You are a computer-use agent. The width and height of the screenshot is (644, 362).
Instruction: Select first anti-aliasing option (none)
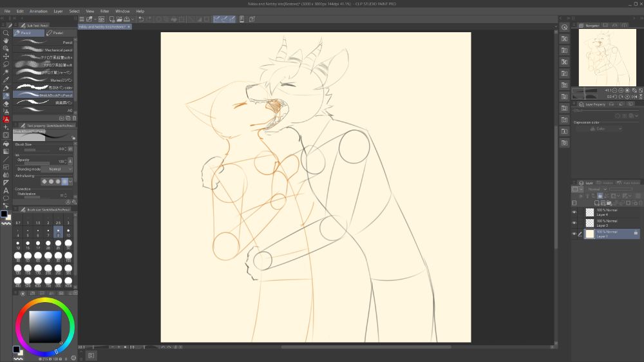[44, 181]
